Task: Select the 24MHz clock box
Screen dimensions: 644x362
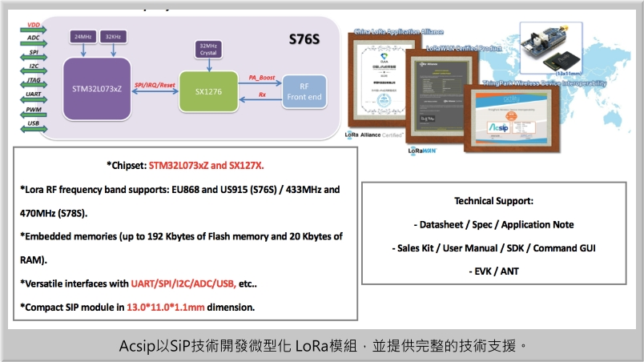Action: tap(83, 37)
